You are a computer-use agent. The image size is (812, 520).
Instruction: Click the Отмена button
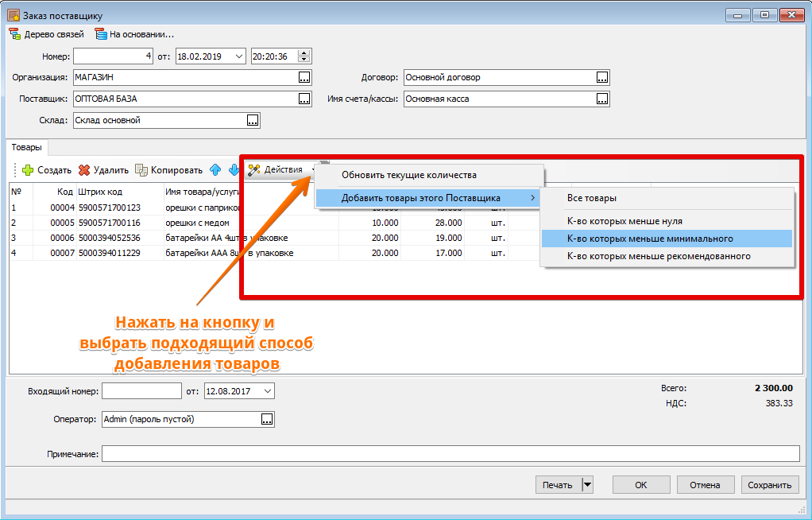pyautogui.click(x=706, y=485)
